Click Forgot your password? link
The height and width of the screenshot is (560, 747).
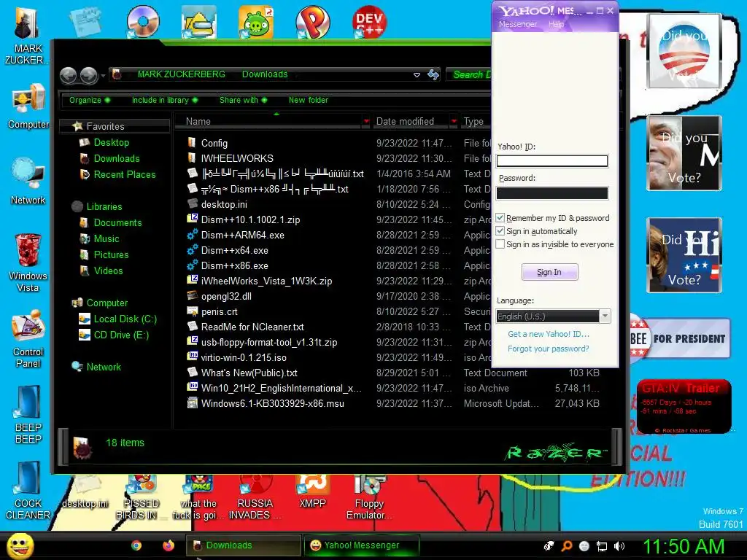[x=549, y=349]
